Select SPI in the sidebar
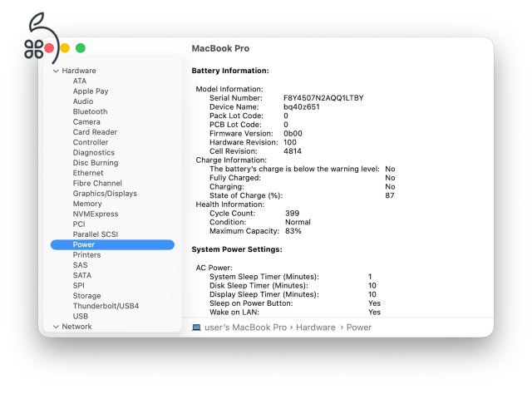Screen dimensions: 532x399 coord(79,286)
